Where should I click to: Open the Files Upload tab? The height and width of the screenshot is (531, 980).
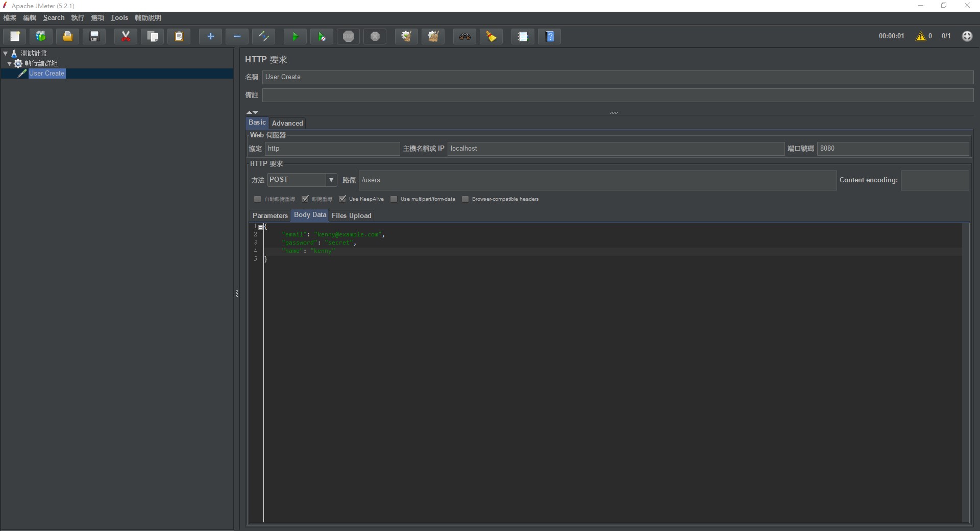[351, 215]
